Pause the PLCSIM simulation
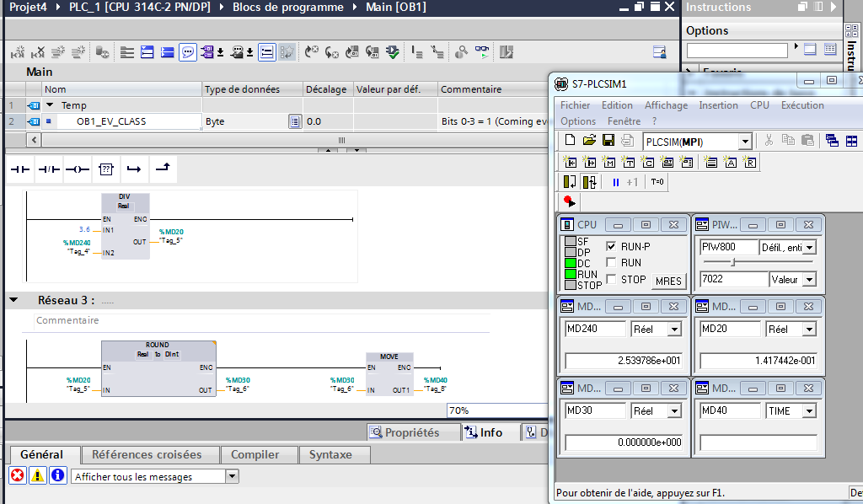 click(x=616, y=182)
